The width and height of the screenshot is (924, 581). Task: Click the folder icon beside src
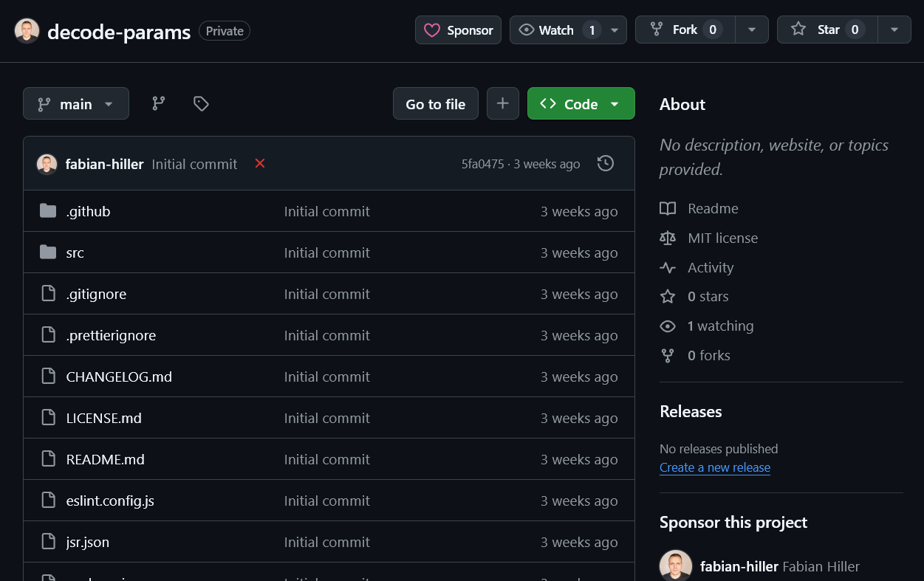(x=48, y=252)
